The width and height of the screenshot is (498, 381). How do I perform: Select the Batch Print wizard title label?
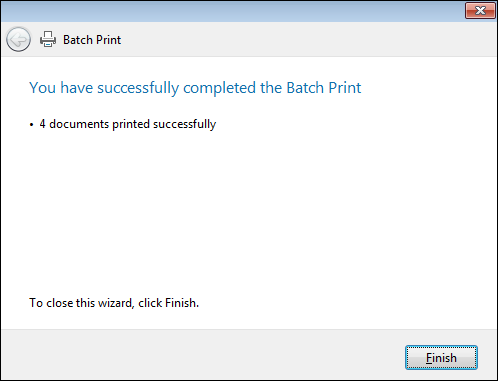pyautogui.click(x=92, y=40)
